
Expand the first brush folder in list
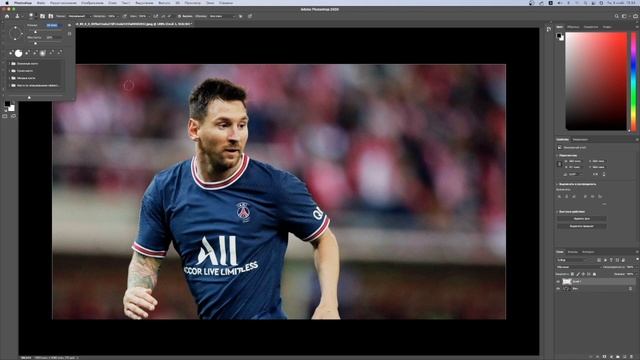pos(9,64)
